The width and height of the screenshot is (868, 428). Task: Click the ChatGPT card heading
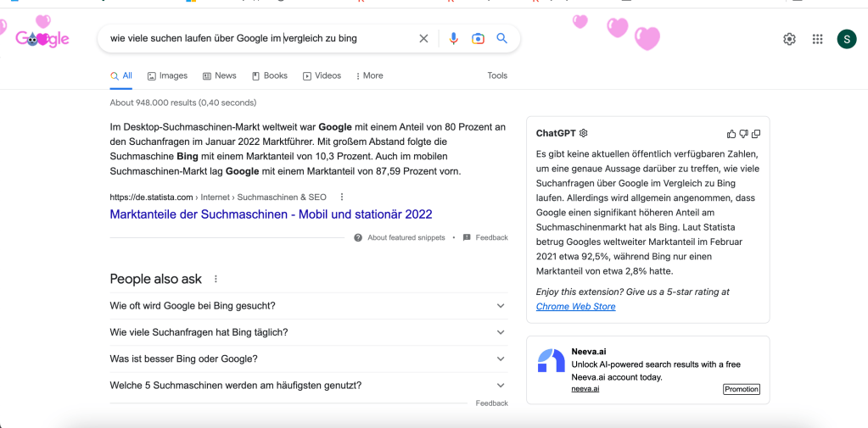[x=556, y=133]
